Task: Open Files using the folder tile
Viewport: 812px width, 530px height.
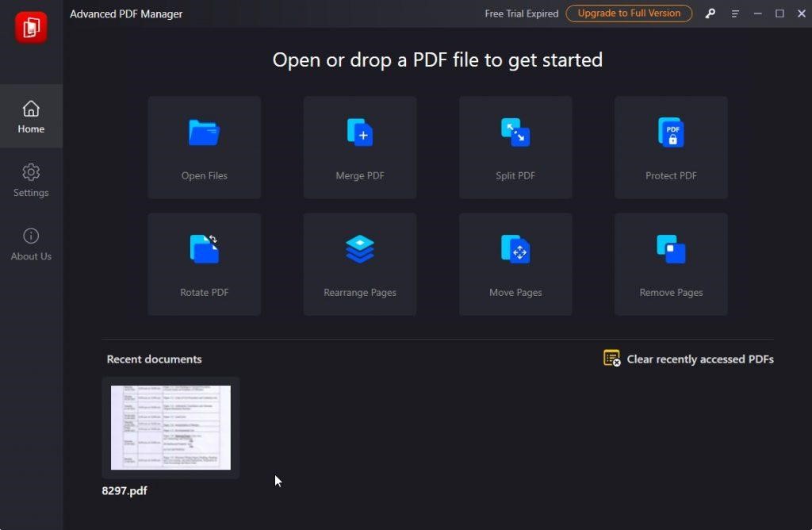Action: (204, 147)
